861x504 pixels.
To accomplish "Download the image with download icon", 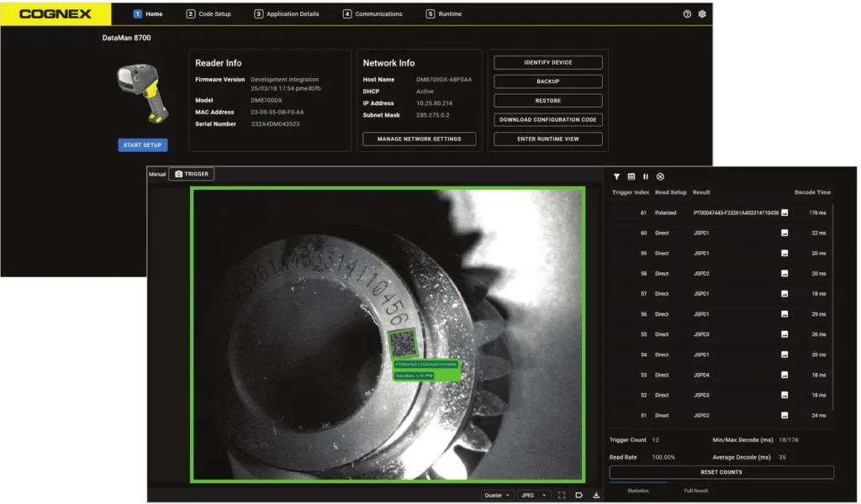I will click(596, 496).
